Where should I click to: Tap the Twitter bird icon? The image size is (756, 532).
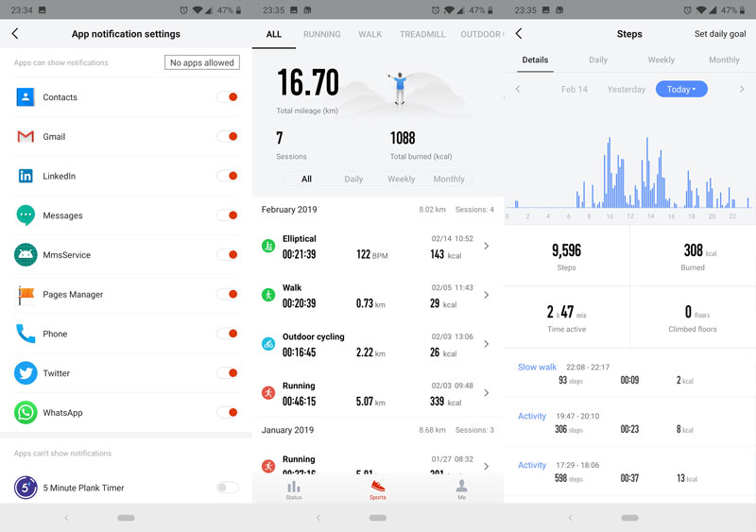[26, 373]
